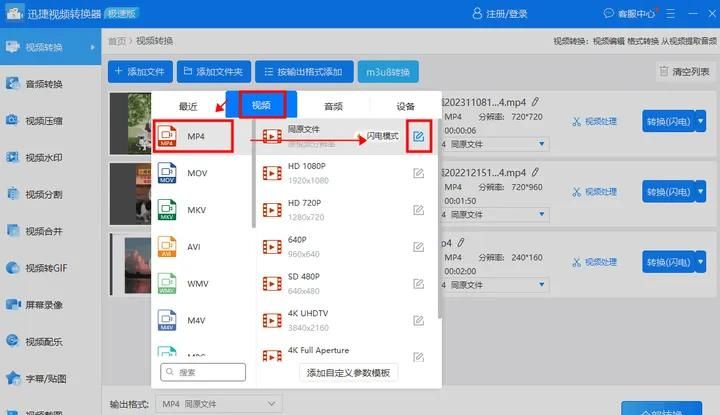Edit parameters of the 同原文件 preset
The width and height of the screenshot is (720, 415).
click(418, 136)
